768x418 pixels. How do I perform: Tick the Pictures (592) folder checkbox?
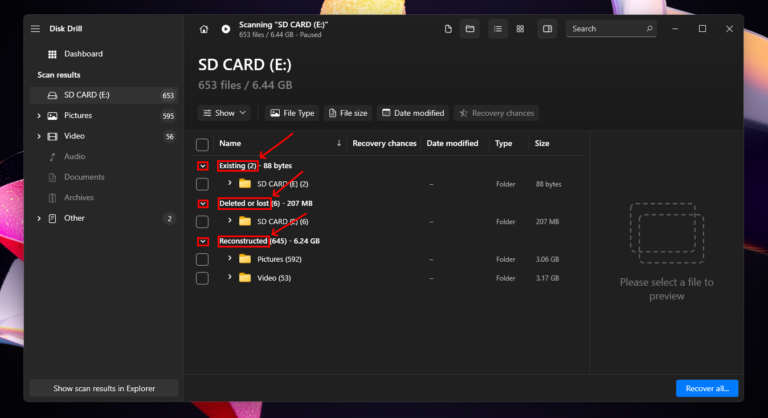click(x=203, y=260)
